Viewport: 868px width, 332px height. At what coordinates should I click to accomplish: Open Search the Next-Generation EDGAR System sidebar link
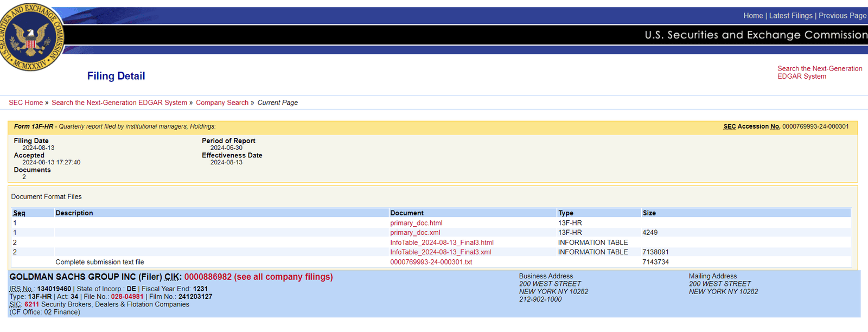pyautogui.click(x=819, y=72)
